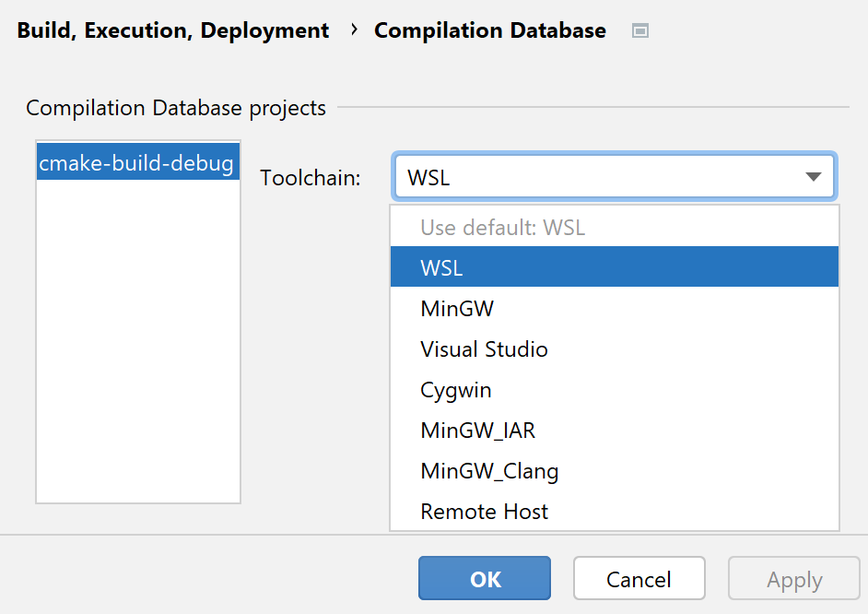Confirm settings with the OK button
The image size is (868, 614).
[x=484, y=578]
